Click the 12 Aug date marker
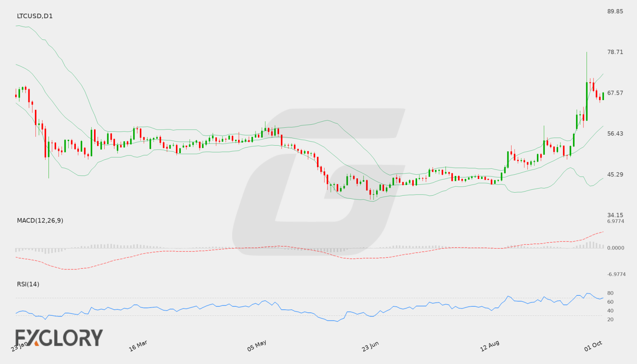Image resolution: width=637 pixels, height=364 pixels. tap(490, 346)
